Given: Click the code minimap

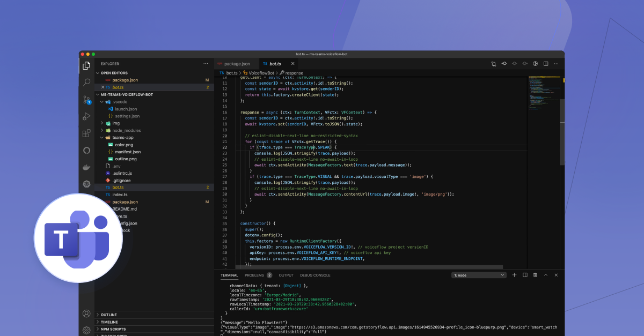Looking at the screenshot, I should pyautogui.click(x=543, y=92).
